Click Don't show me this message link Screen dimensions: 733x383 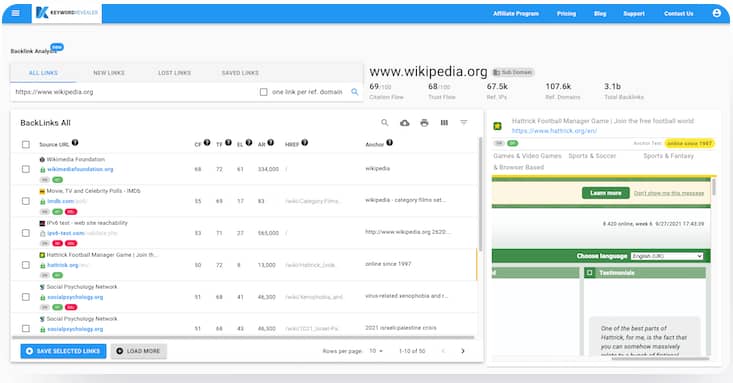[x=668, y=193]
